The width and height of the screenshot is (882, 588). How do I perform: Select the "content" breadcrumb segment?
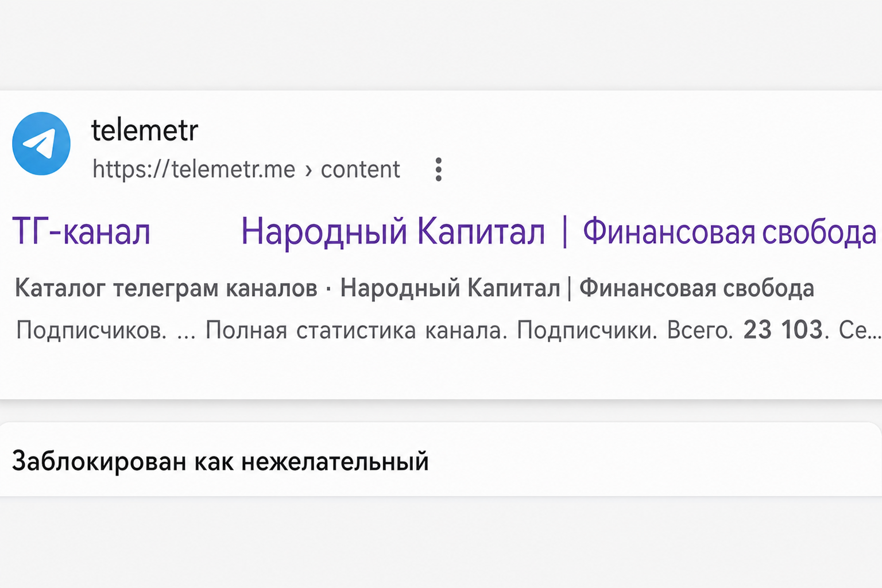tap(360, 169)
